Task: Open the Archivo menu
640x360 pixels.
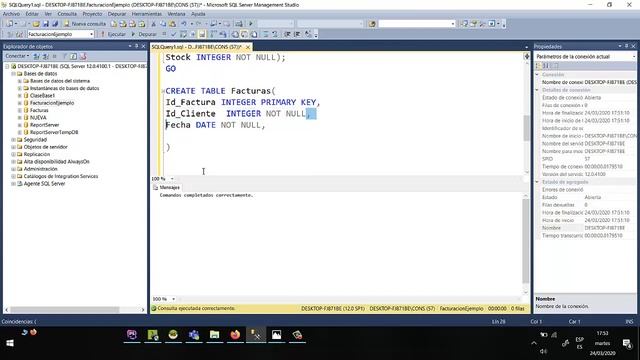Action: tap(11, 14)
